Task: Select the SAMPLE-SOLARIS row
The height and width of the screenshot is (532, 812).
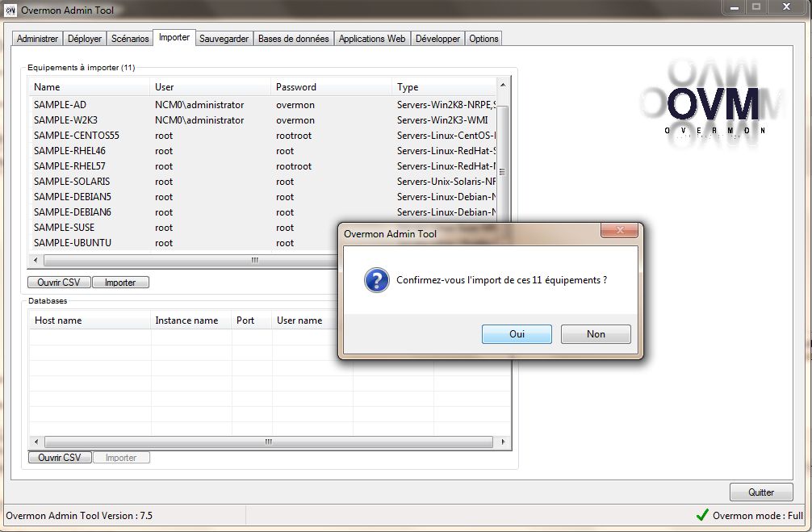Action: pos(262,182)
